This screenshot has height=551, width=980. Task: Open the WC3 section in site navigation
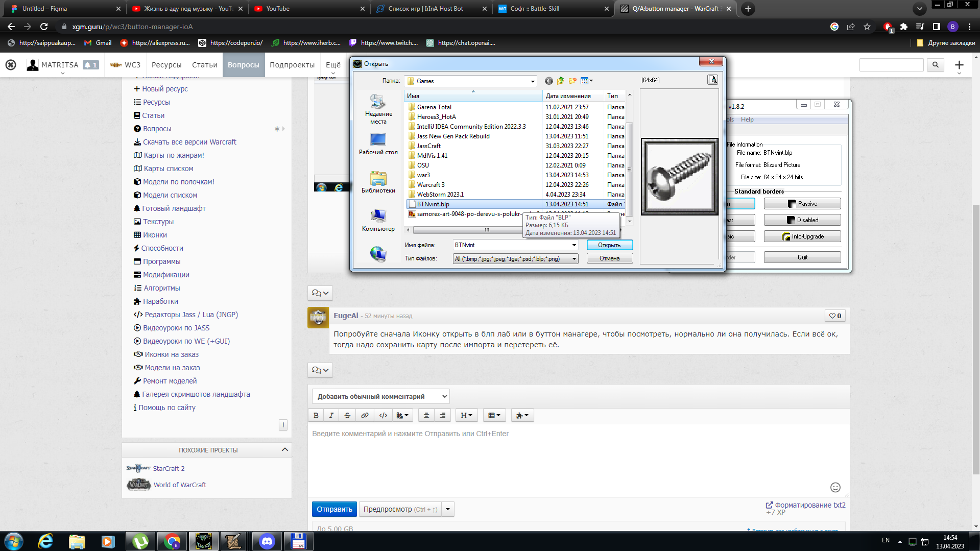[126, 65]
